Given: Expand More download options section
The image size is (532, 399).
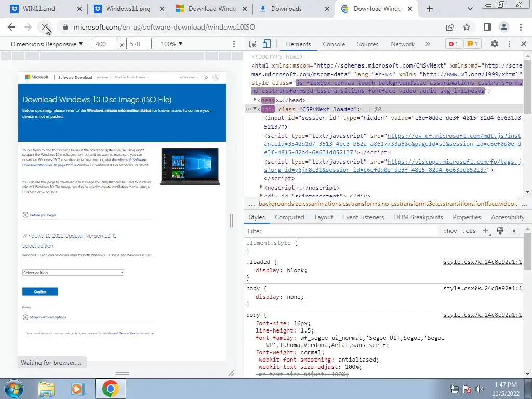Looking at the screenshot, I should (x=45, y=317).
